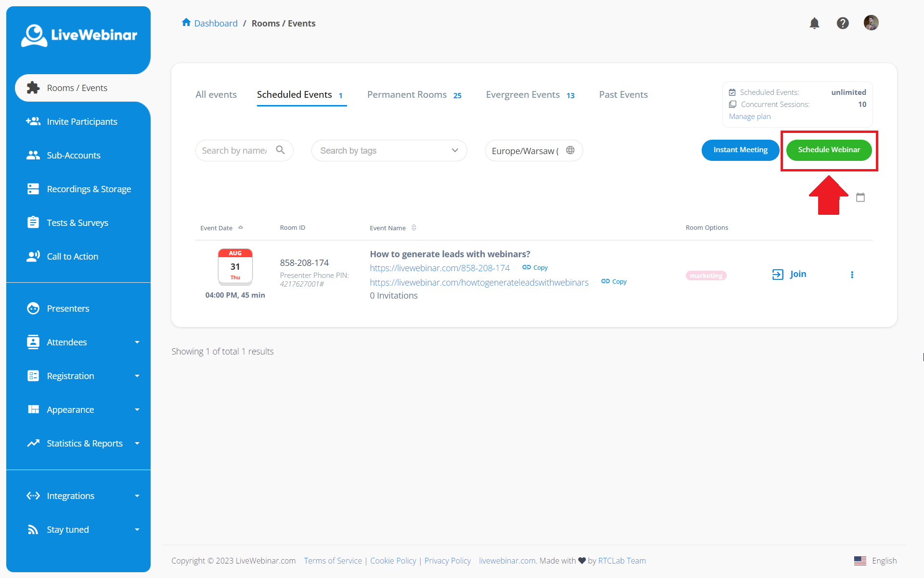Click the Instant Meeting button

740,150
